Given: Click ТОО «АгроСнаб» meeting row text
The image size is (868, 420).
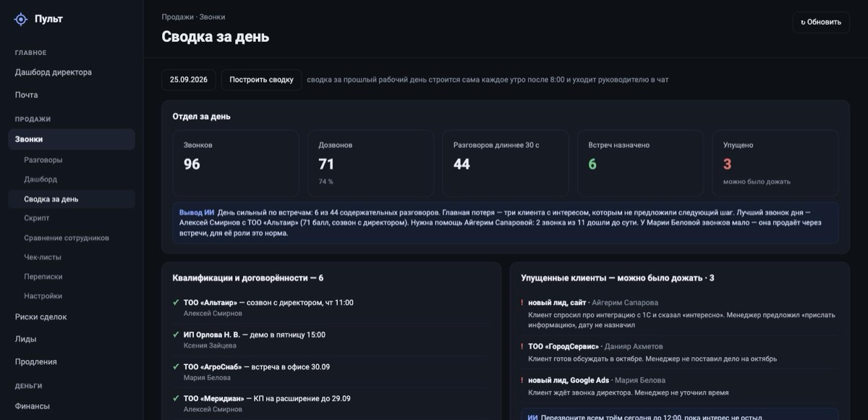Looking at the screenshot, I should [257, 366].
